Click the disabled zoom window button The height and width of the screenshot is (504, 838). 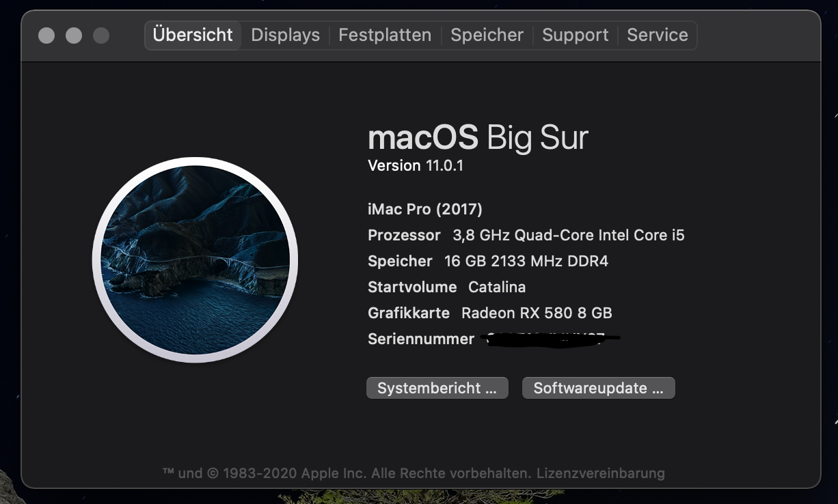pyautogui.click(x=101, y=35)
